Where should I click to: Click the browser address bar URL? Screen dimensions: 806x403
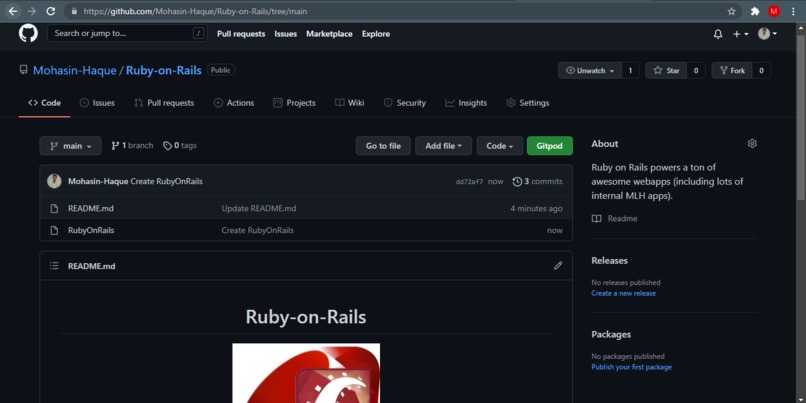195,11
